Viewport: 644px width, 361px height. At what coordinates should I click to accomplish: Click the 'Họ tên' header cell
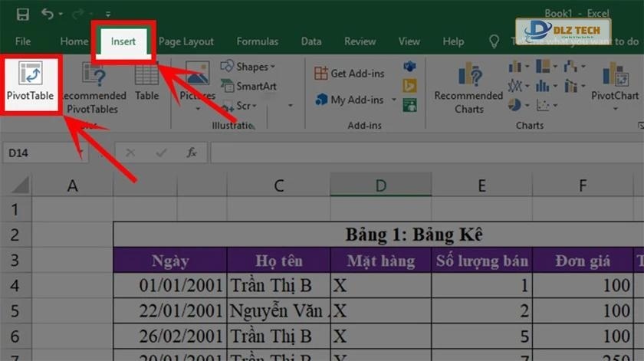(x=279, y=260)
